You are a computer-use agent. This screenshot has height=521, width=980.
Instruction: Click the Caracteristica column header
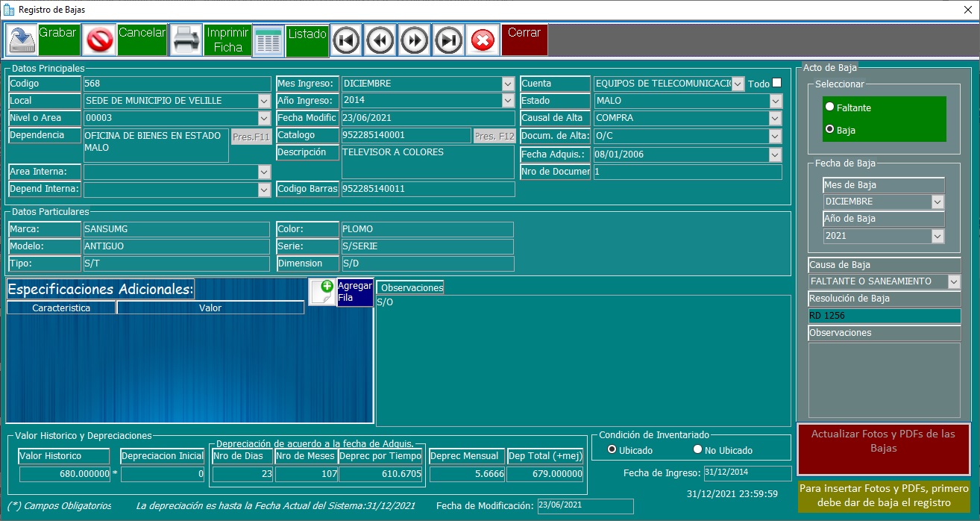pyautogui.click(x=61, y=308)
